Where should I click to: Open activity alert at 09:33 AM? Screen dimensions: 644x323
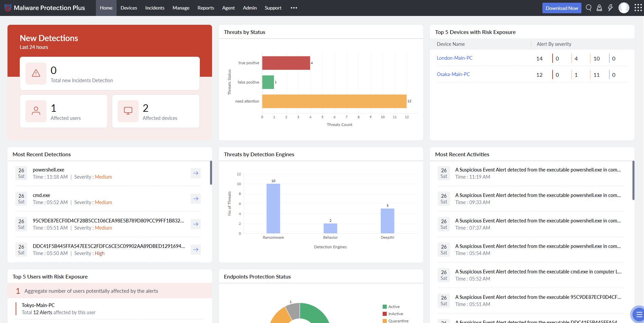click(530, 199)
